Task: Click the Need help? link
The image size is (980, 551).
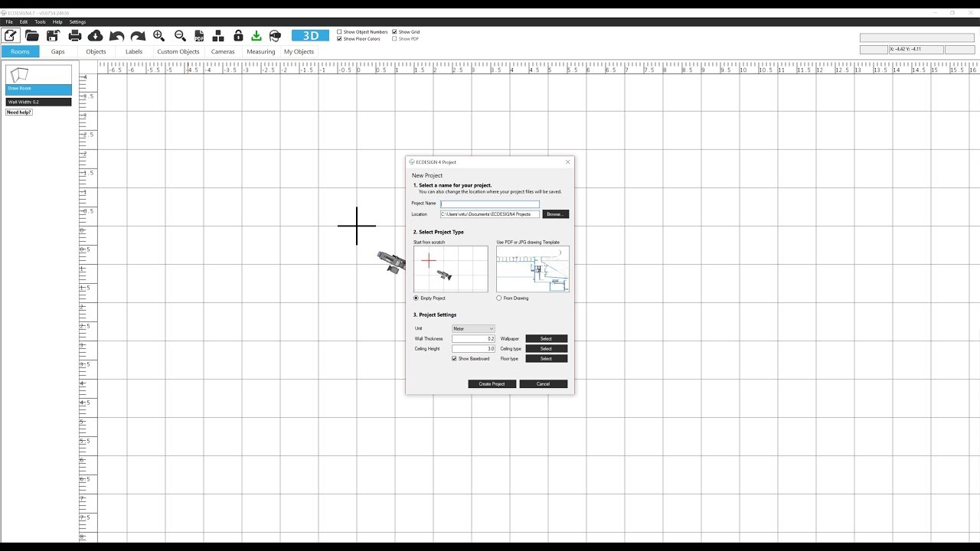Action: click(19, 112)
